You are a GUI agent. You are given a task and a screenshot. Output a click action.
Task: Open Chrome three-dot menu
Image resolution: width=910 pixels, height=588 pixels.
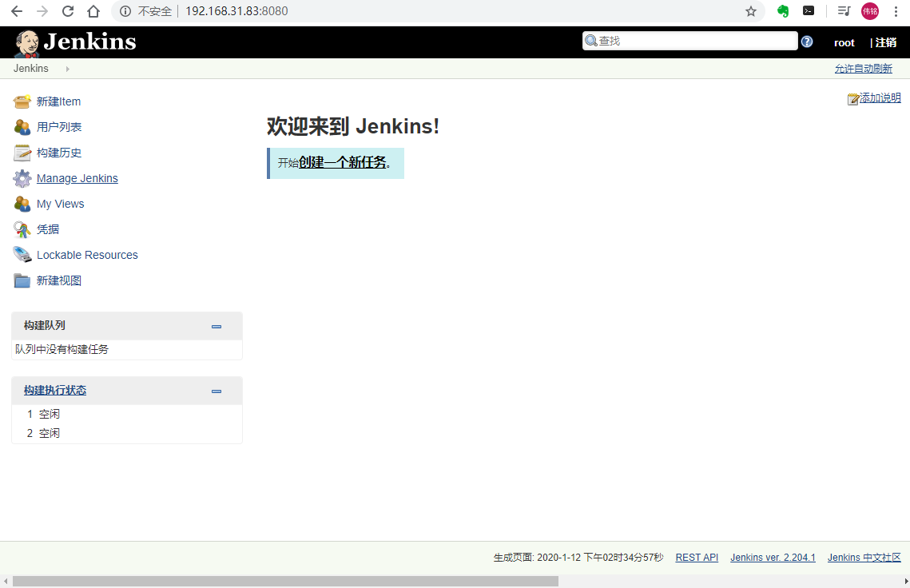(x=896, y=11)
